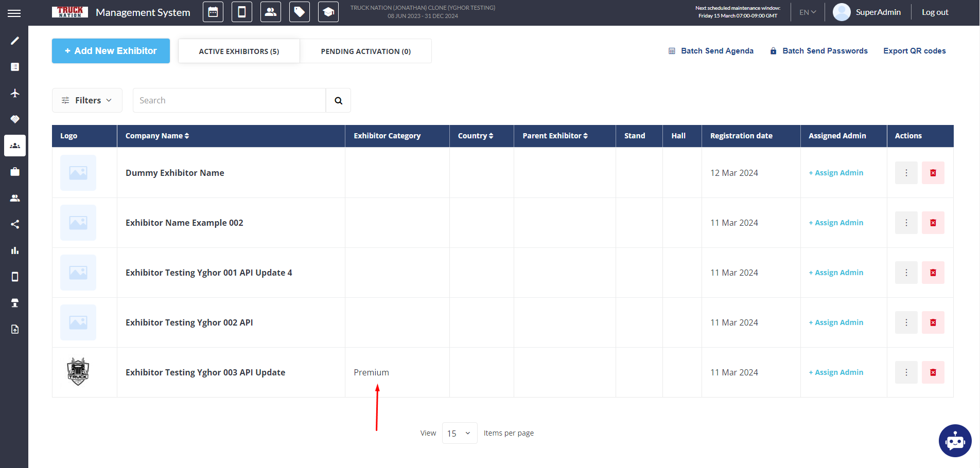The width and height of the screenshot is (980, 468).
Task: Click into the Search input field
Action: pos(229,100)
